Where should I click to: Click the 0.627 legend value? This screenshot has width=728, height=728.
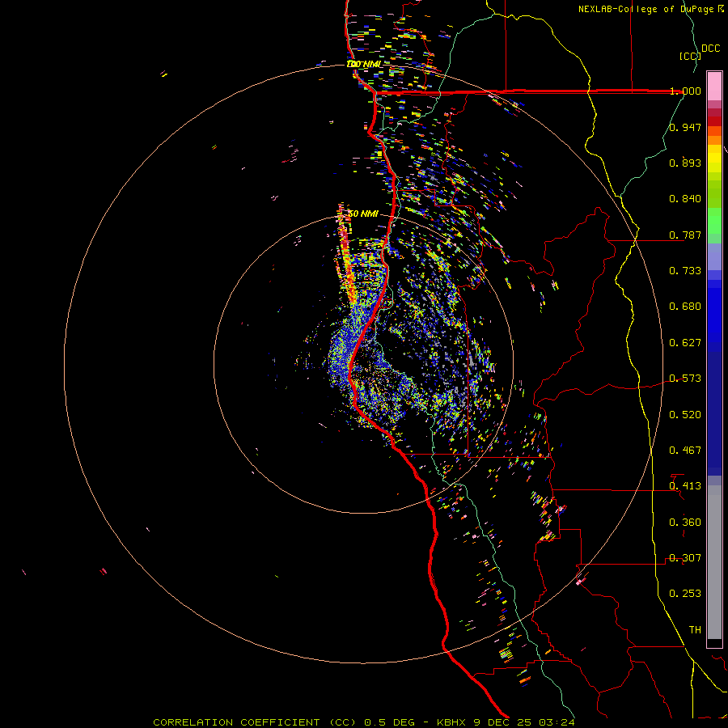(685, 343)
